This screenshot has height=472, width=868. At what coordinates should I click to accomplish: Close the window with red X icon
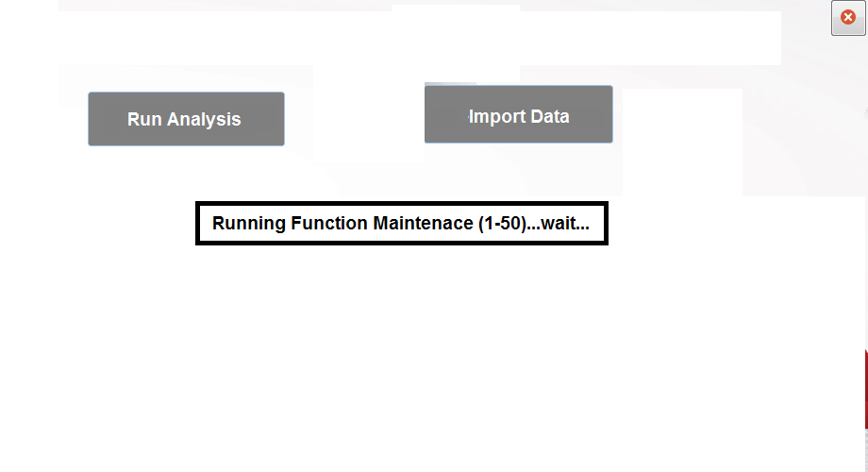(x=847, y=18)
